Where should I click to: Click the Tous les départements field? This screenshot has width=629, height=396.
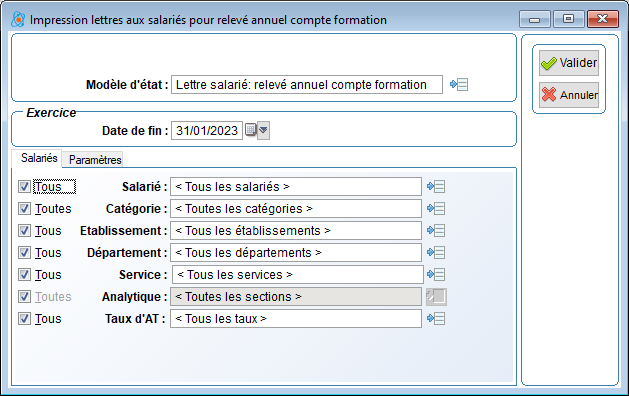[296, 253]
